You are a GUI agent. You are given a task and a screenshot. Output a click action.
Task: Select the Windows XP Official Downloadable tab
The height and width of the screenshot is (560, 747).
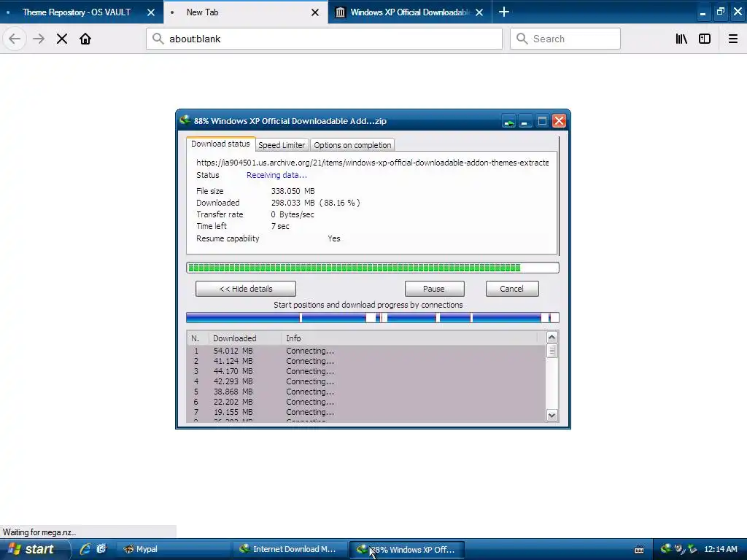(409, 12)
